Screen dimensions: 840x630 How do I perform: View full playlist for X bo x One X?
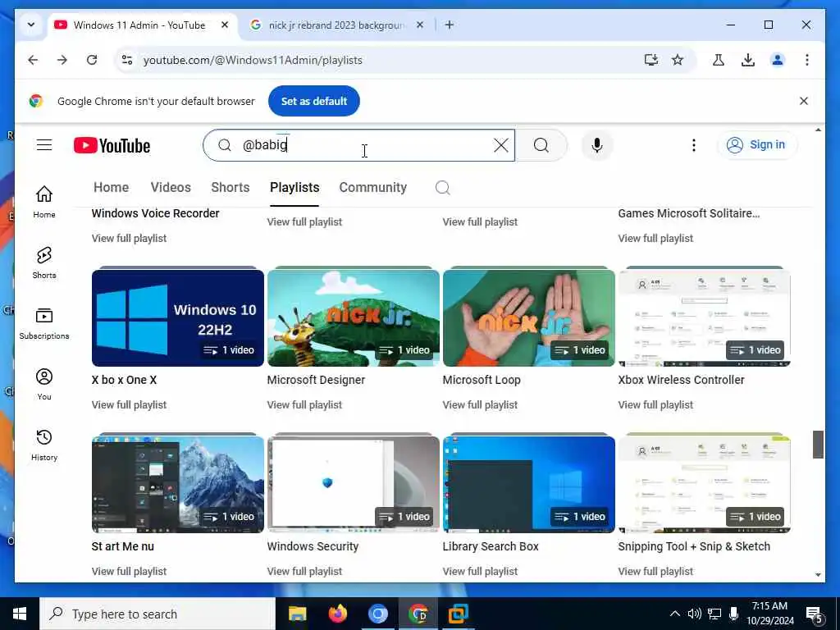click(x=129, y=405)
